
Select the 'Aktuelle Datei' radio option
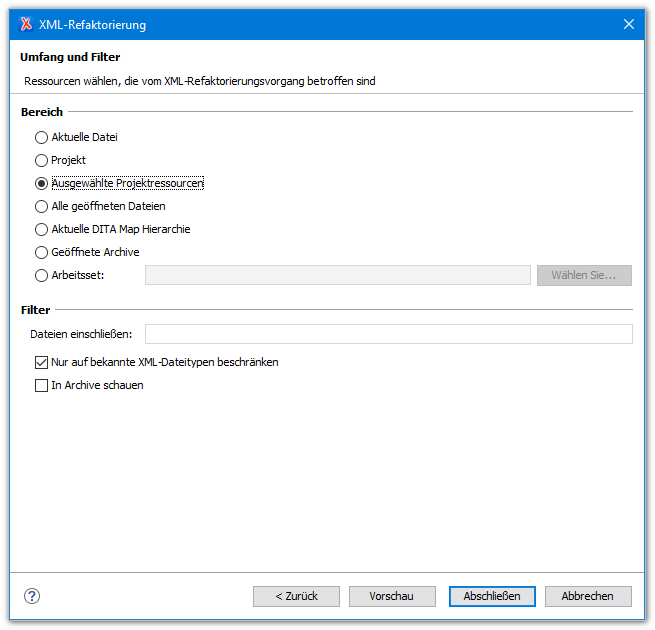[41, 137]
